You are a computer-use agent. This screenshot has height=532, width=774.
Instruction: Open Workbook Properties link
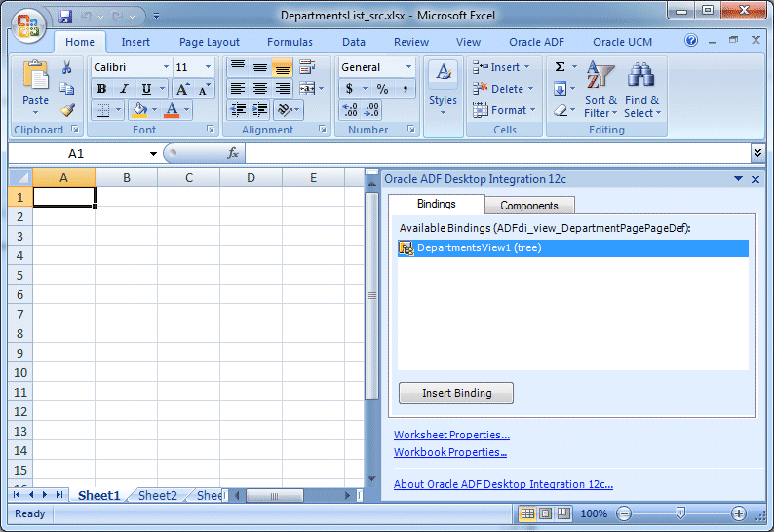coord(450,452)
